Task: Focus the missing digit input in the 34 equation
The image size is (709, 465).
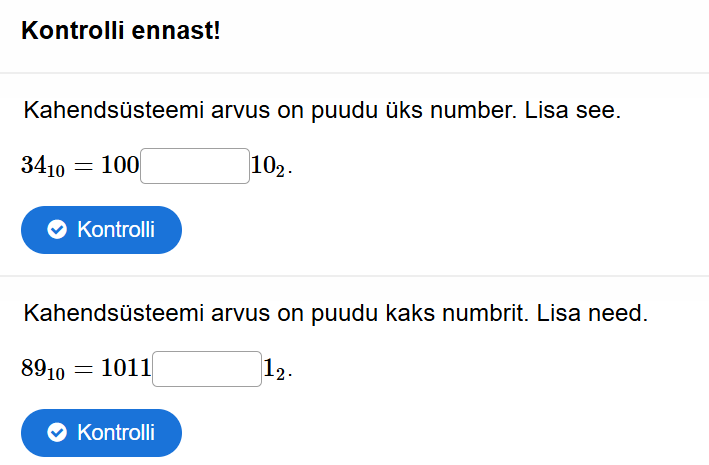Action: (195, 166)
